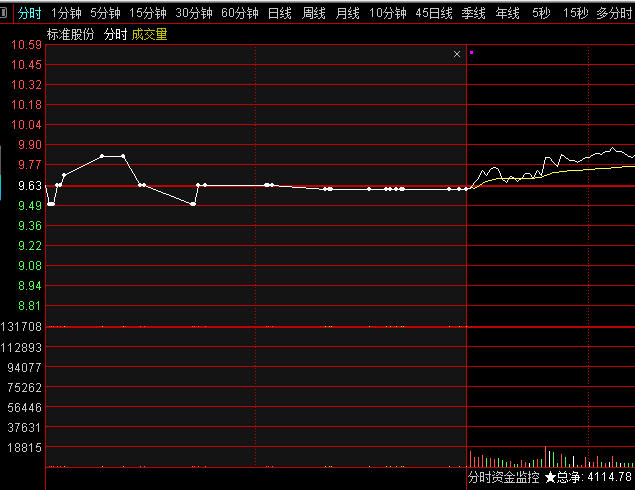Switch to 30分钟 timeframe
This screenshot has width=635, height=490.
(x=194, y=13)
